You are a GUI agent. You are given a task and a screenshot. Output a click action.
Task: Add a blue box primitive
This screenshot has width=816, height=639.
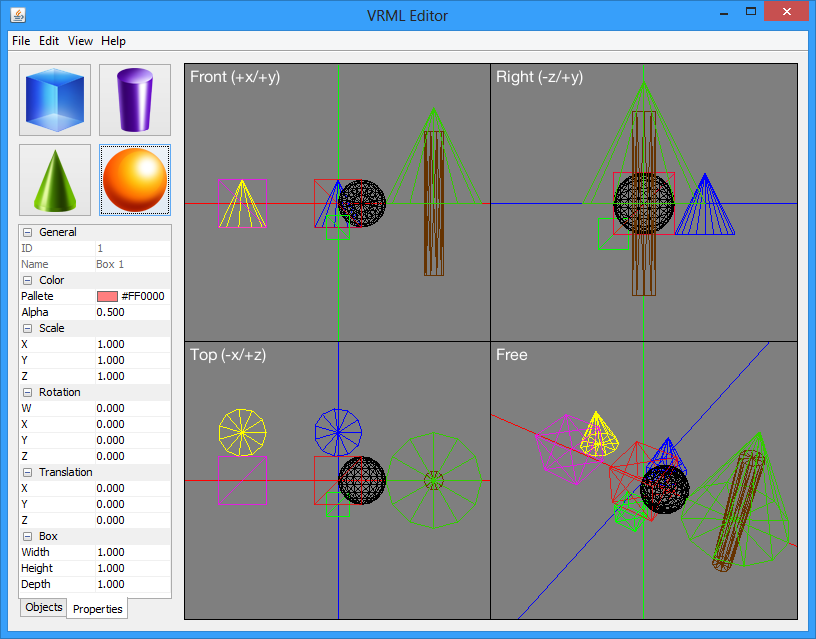coord(55,100)
